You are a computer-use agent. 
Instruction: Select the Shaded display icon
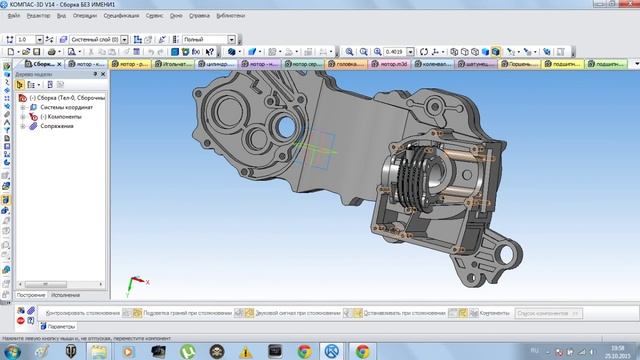click(485, 52)
